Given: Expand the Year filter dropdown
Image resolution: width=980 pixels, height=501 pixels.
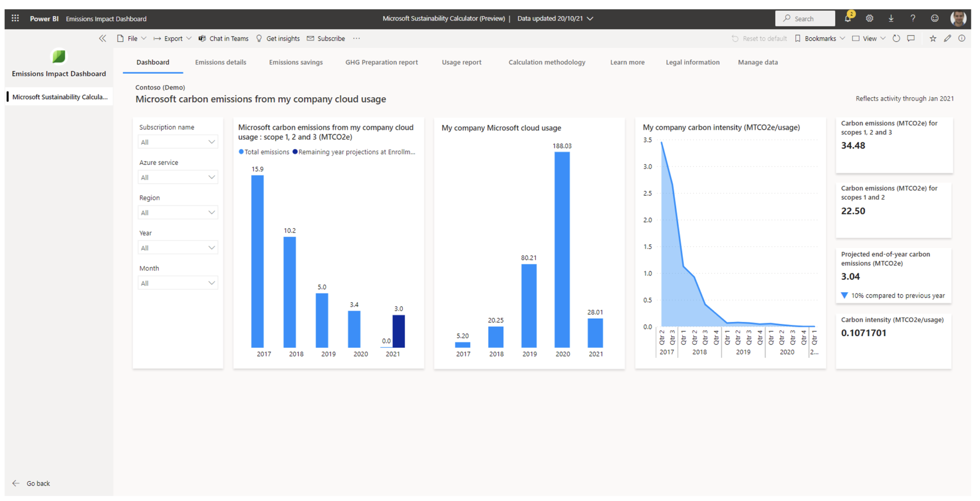Looking at the screenshot, I should point(178,247).
